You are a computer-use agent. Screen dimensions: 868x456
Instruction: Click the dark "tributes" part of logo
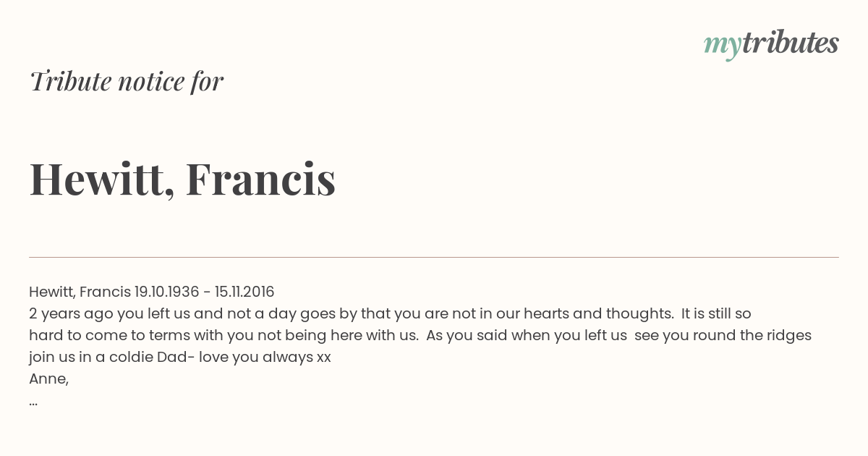coord(790,43)
